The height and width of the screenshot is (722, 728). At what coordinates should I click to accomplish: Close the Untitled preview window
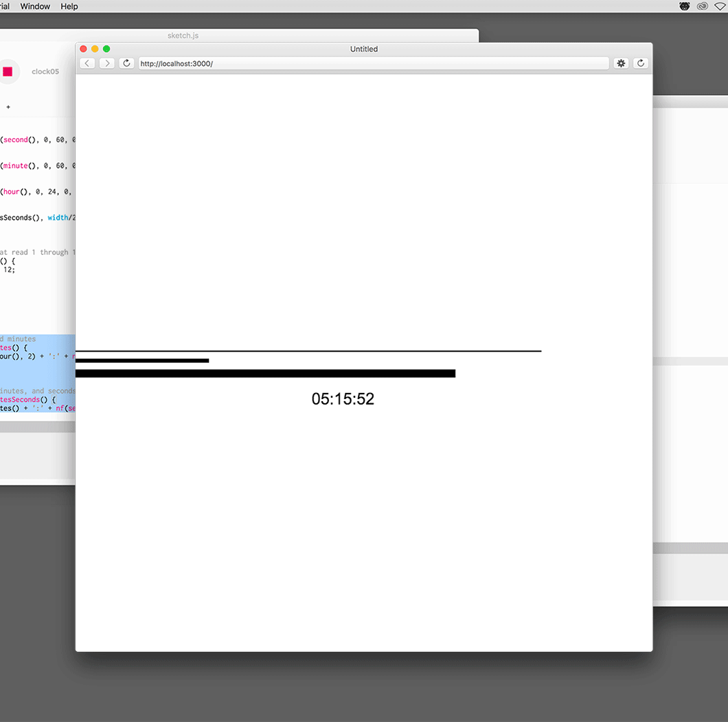(x=84, y=49)
